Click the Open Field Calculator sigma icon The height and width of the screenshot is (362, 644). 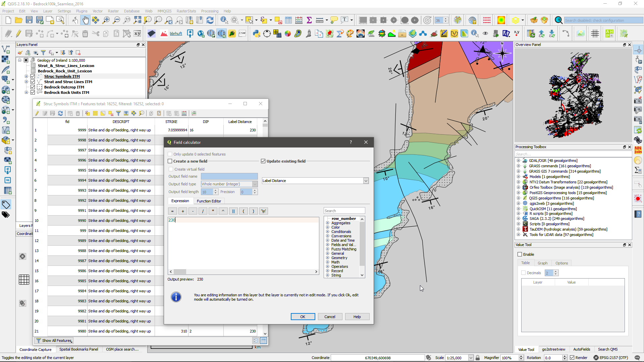309,20
